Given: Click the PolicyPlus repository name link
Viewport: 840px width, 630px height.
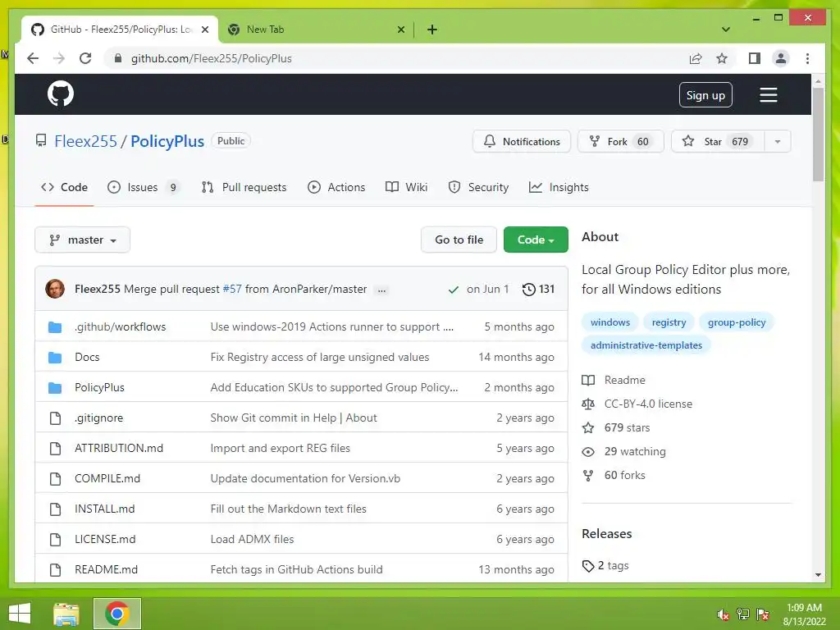Looking at the screenshot, I should (x=167, y=141).
